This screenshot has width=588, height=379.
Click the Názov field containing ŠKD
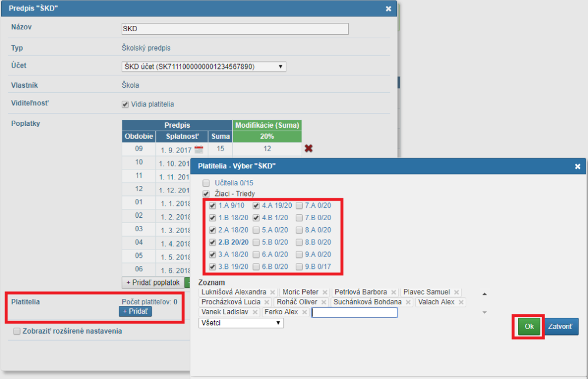point(235,29)
